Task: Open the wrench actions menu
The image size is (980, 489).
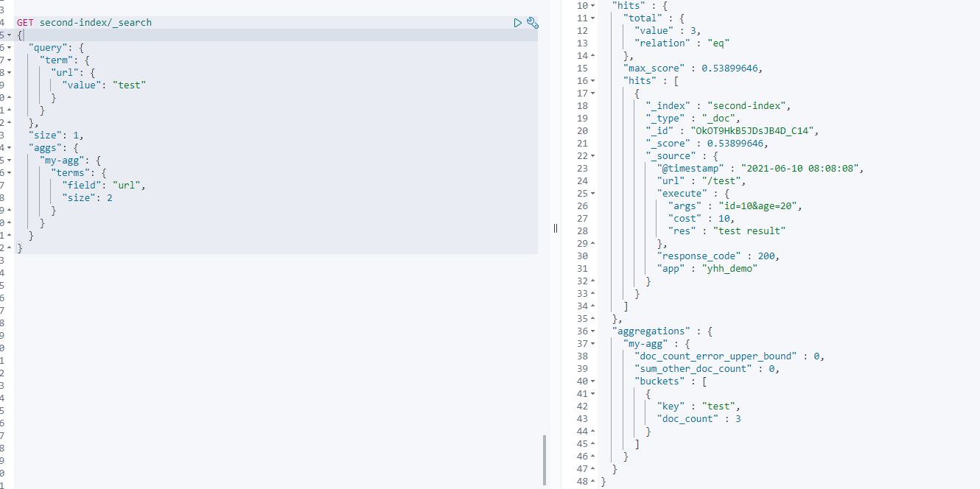Action: click(533, 23)
